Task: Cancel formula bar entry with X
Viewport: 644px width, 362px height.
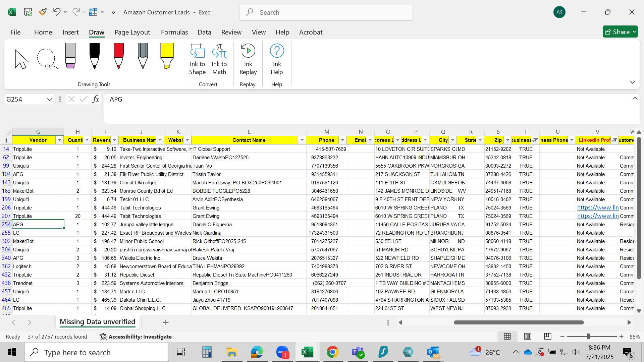Action: coord(71,99)
